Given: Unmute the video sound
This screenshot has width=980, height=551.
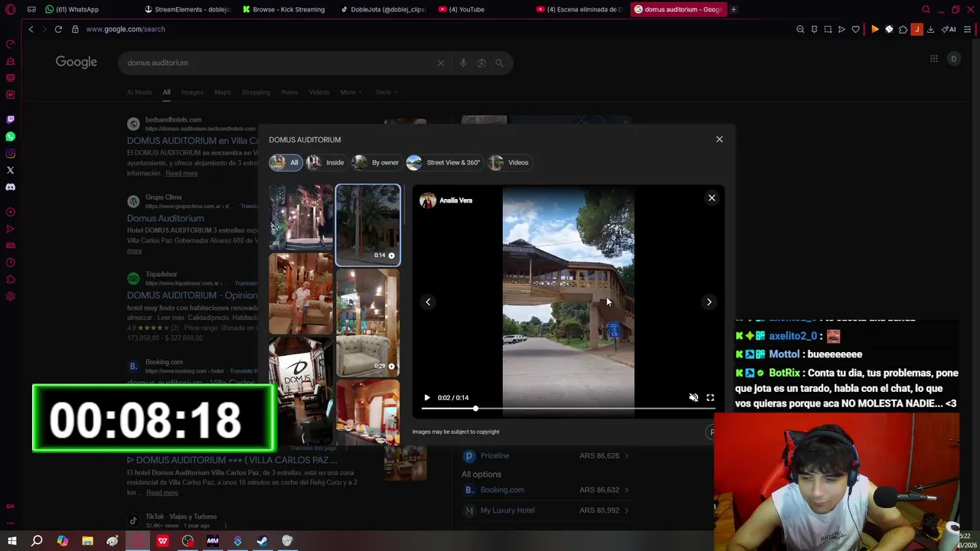Looking at the screenshot, I should pyautogui.click(x=694, y=397).
